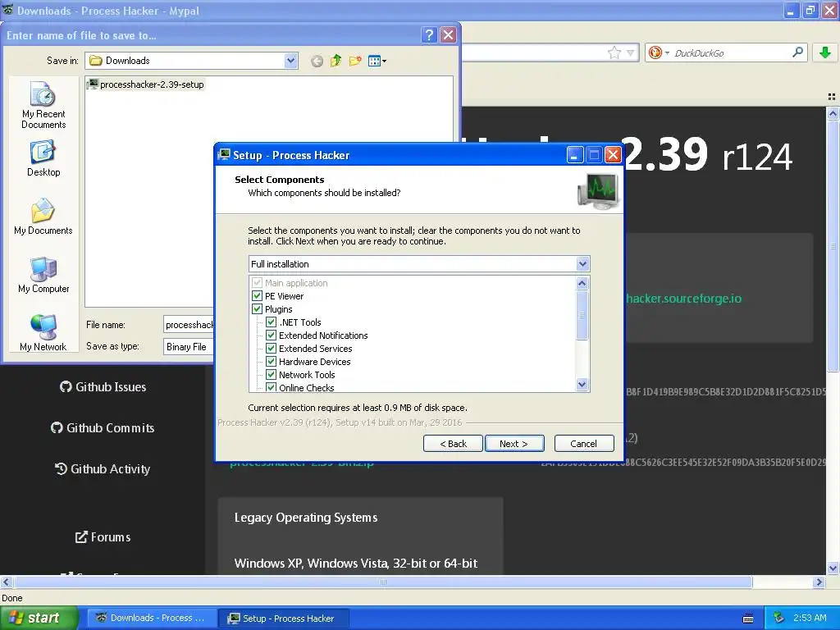Uncheck Plugins component
This screenshot has width=840, height=630.
pyautogui.click(x=257, y=309)
